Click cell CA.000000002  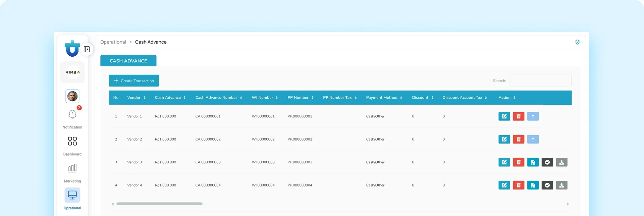[x=208, y=139]
